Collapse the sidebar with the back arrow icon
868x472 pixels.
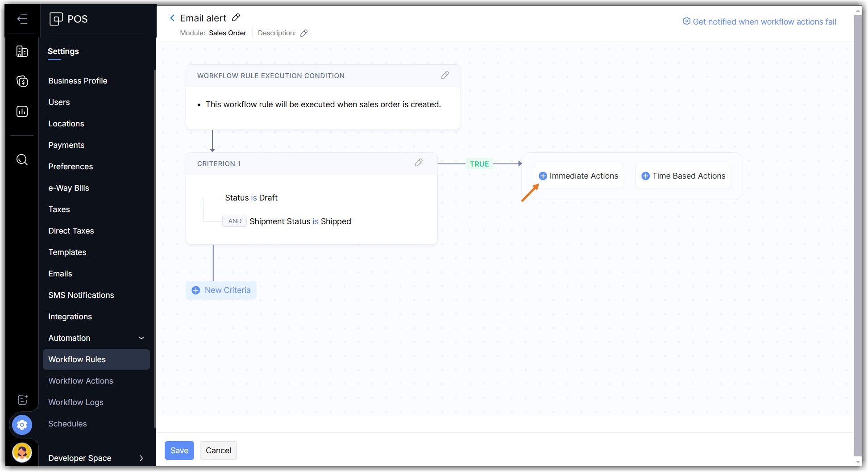[x=22, y=19]
